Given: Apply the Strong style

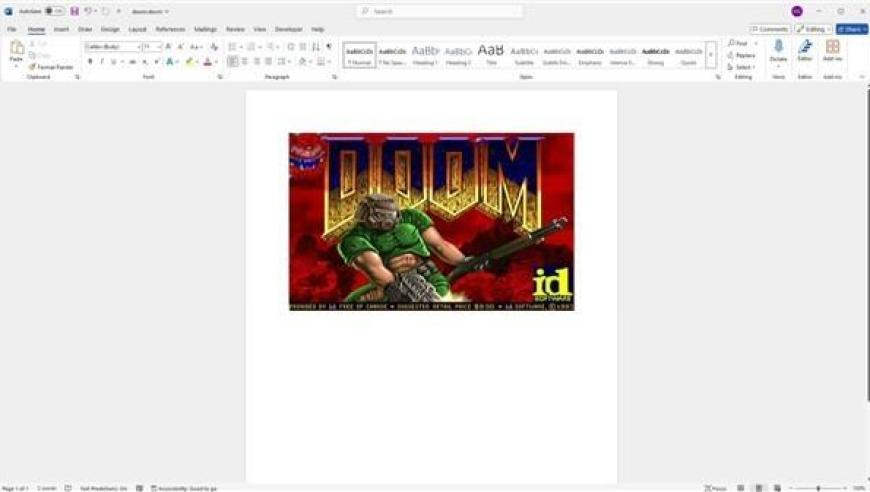Looking at the screenshot, I should pos(655,55).
